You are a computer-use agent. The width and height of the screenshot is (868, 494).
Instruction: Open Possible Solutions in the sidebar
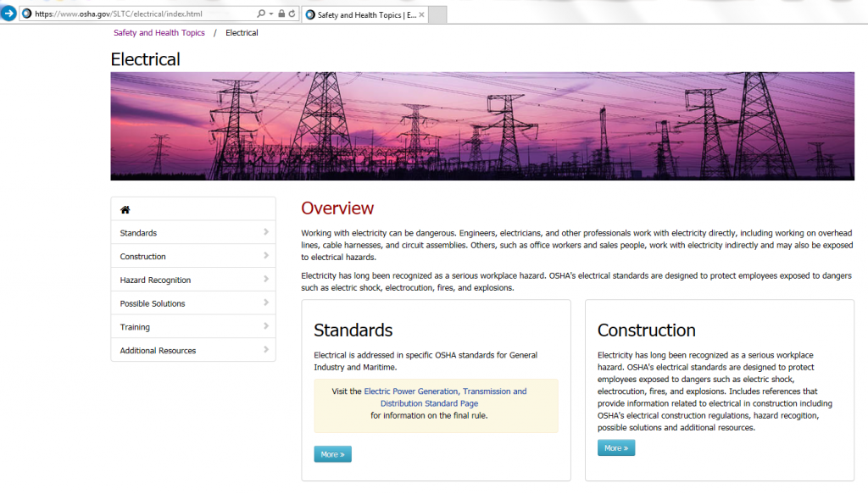pyautogui.click(x=153, y=303)
